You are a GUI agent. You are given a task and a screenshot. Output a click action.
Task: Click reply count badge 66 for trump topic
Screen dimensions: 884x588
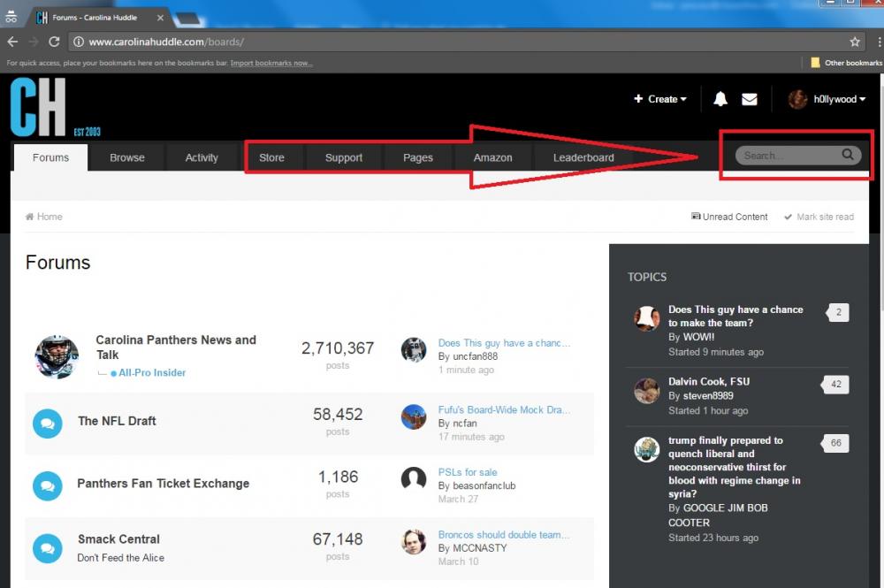(x=835, y=443)
